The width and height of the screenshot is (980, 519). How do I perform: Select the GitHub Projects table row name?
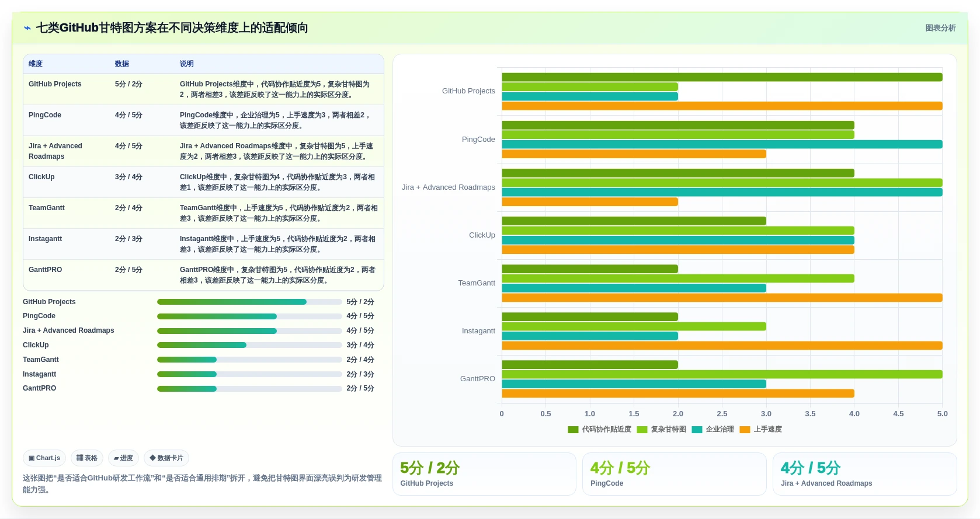tap(55, 84)
